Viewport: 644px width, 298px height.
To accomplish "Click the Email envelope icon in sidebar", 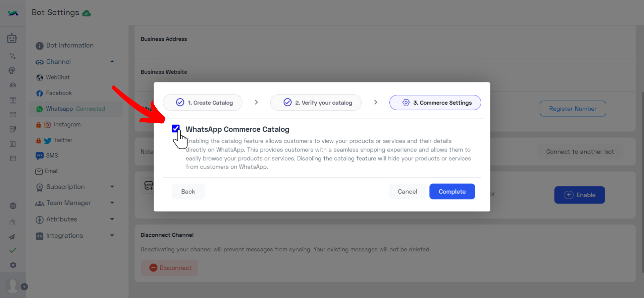I will click(x=39, y=172).
